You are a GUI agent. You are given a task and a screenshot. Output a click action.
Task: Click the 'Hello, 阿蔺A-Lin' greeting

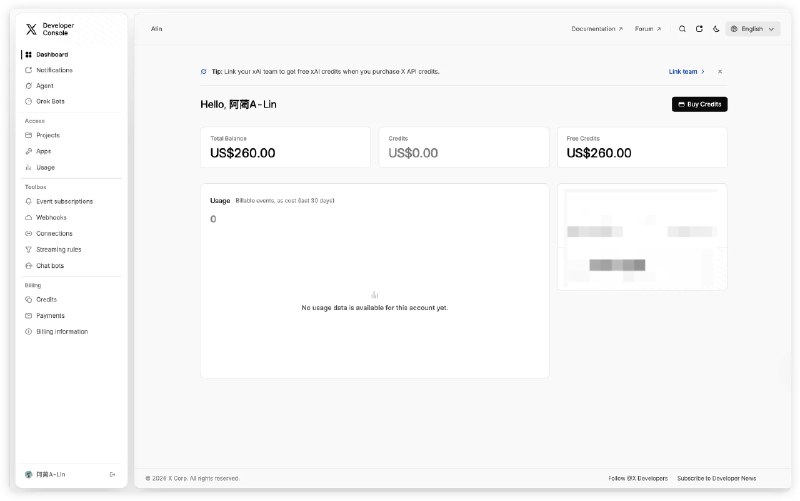pyautogui.click(x=238, y=104)
